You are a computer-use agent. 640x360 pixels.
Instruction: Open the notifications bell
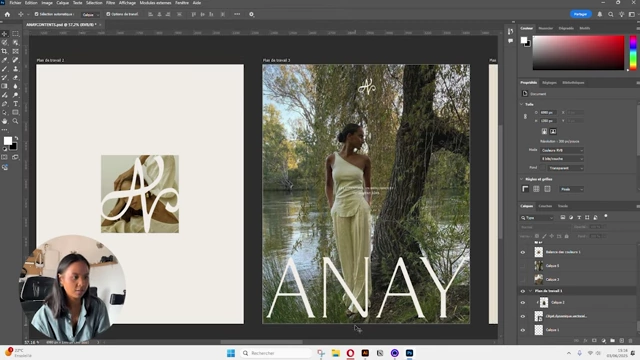pyautogui.click(x=600, y=14)
